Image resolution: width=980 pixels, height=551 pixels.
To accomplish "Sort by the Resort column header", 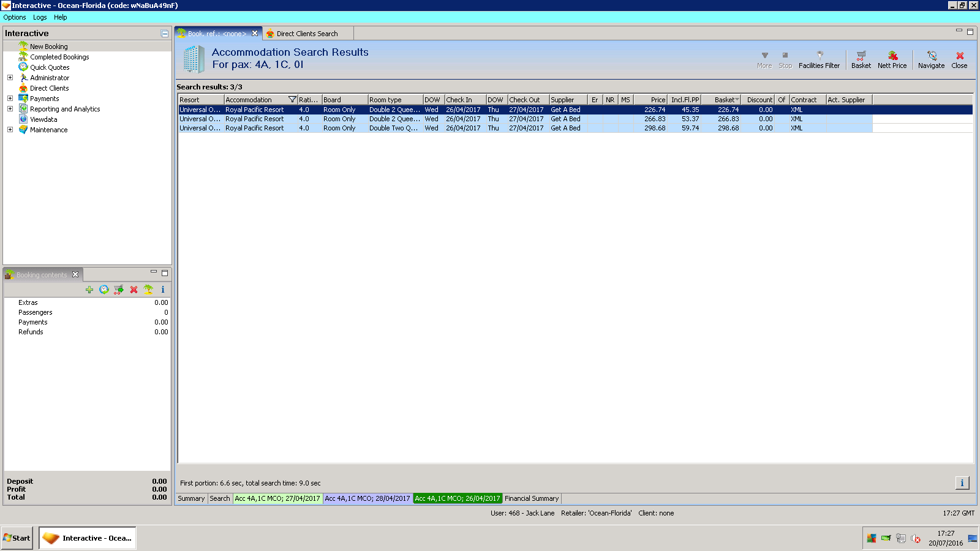I will tap(201, 100).
